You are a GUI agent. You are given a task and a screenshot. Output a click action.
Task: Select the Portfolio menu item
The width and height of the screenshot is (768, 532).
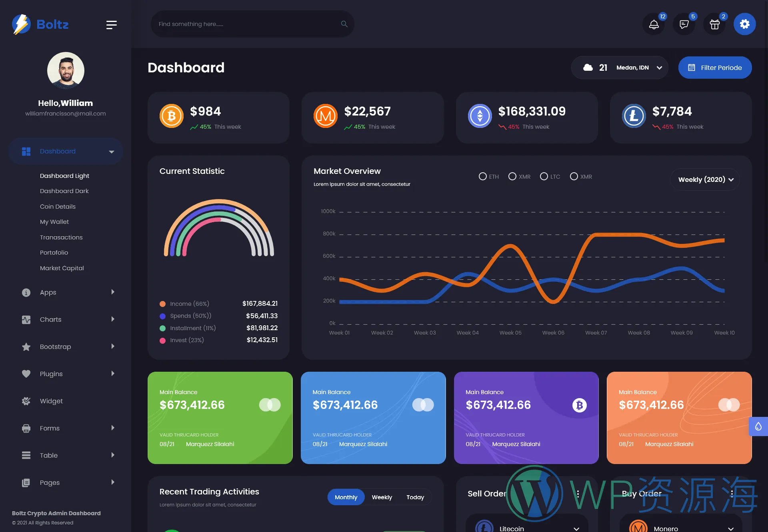coord(54,252)
